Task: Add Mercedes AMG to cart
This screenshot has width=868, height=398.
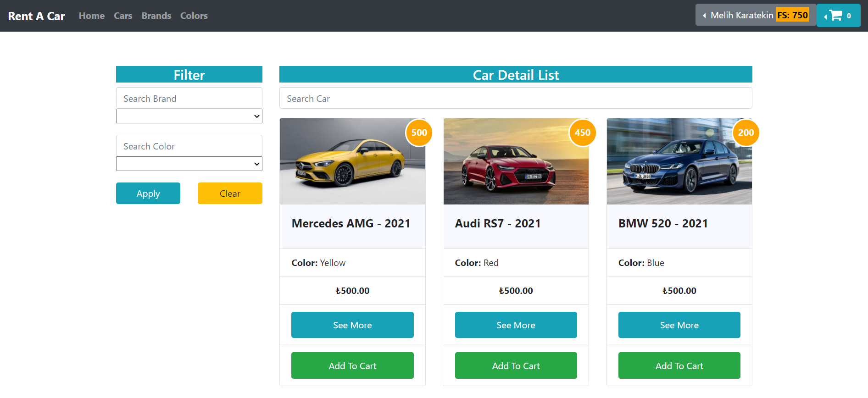Action: click(x=352, y=365)
